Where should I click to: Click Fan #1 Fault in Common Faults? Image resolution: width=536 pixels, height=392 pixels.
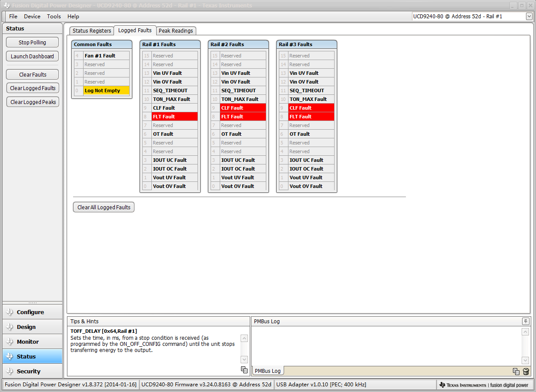click(x=106, y=56)
